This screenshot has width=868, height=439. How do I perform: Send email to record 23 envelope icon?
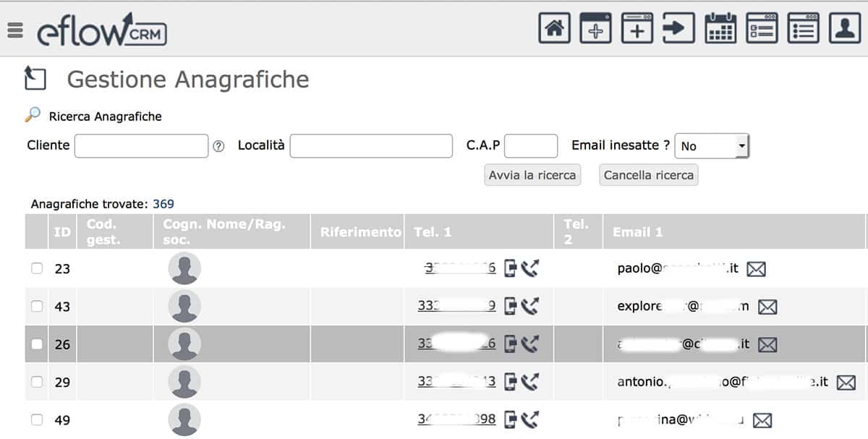756,269
